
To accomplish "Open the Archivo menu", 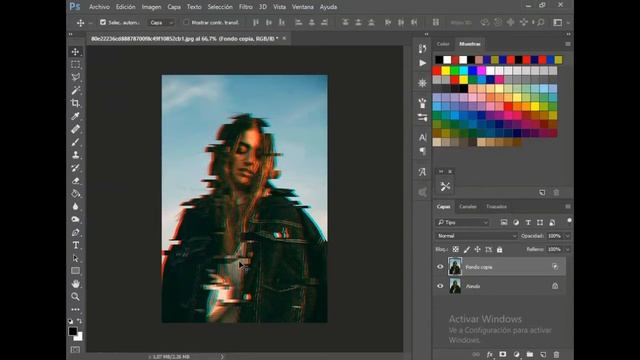I will click(x=99, y=7).
